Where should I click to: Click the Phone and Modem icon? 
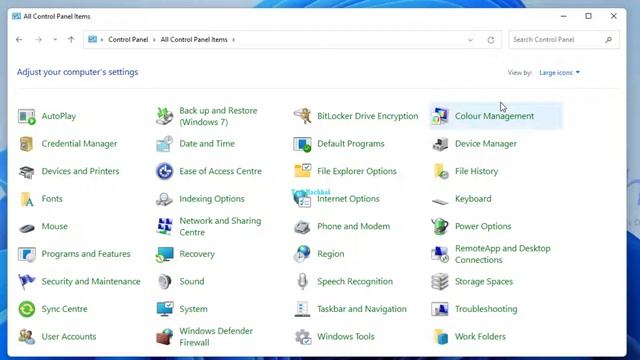302,227
